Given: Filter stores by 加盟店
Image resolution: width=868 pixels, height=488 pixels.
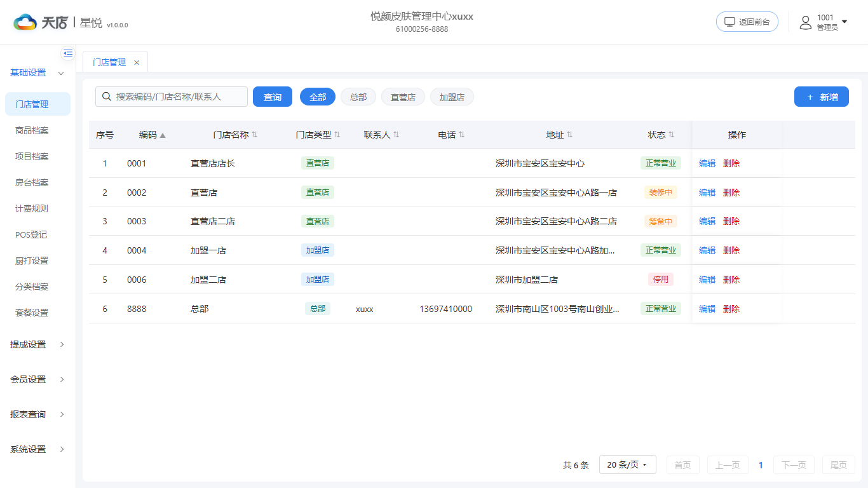Looking at the screenshot, I should tap(452, 97).
